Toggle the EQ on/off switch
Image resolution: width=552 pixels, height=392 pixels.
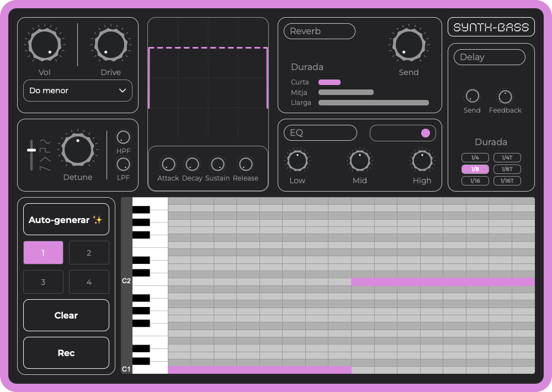click(403, 133)
